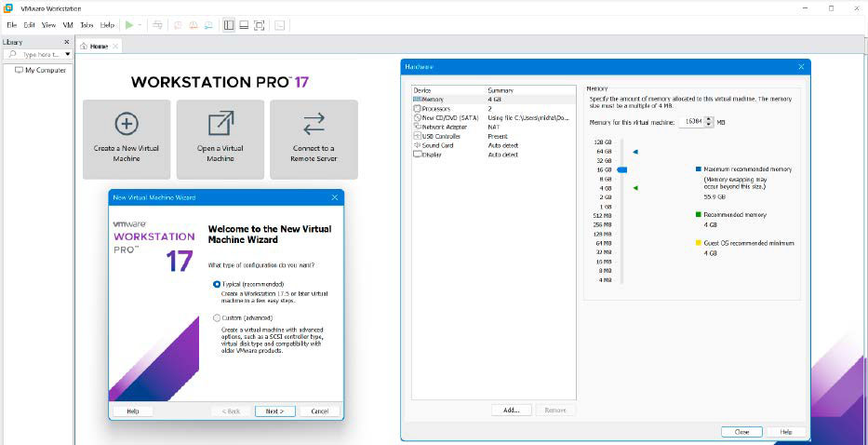868x445 pixels.
Task: Close the Library panel with X
Action: [67, 42]
